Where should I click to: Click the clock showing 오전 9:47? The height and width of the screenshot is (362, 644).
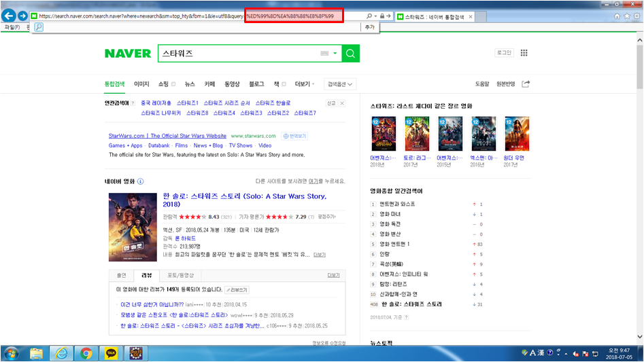coord(620,350)
